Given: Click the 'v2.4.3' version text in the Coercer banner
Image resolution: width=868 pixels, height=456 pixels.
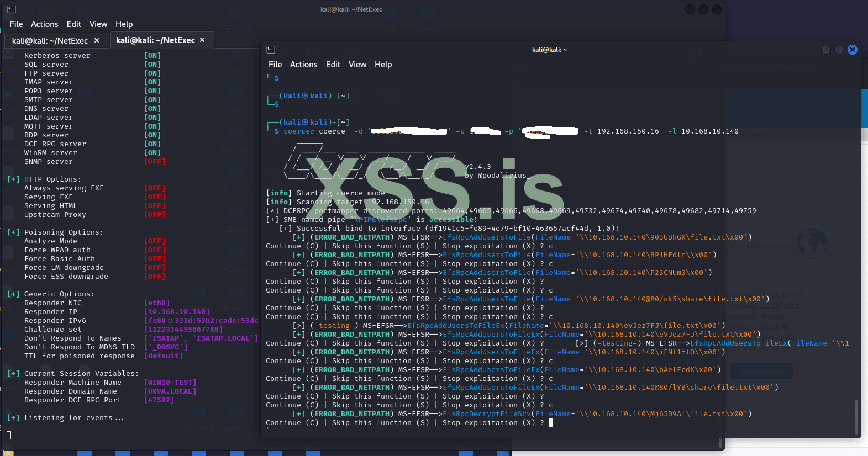Looking at the screenshot, I should (x=478, y=167).
